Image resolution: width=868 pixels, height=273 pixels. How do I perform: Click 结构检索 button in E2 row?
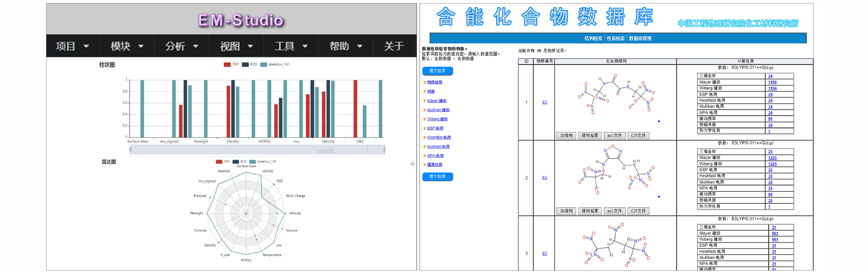(590, 136)
